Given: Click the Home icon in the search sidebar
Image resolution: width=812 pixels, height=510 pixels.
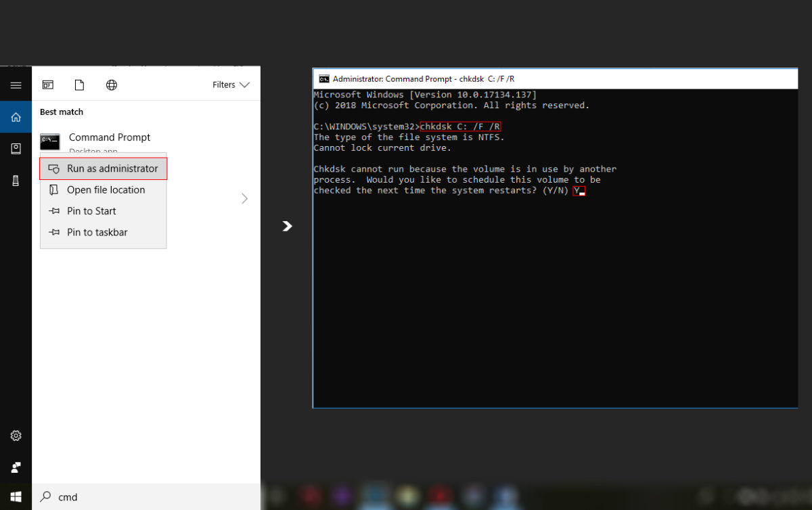Looking at the screenshot, I should pos(16,116).
